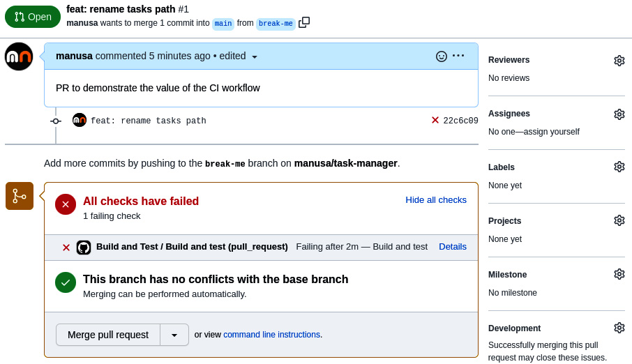
Task: Click manusa username in merge description line
Action: coord(82,23)
